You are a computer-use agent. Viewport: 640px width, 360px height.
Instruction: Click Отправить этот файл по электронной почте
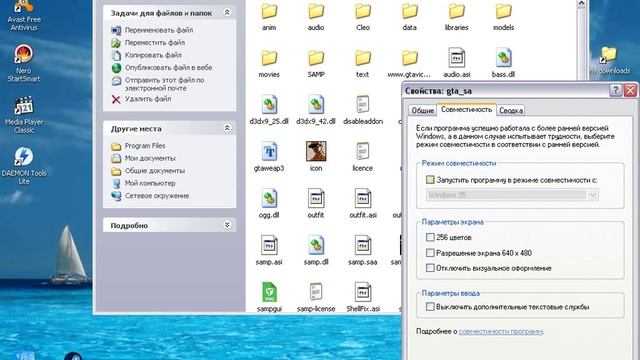coord(164,84)
